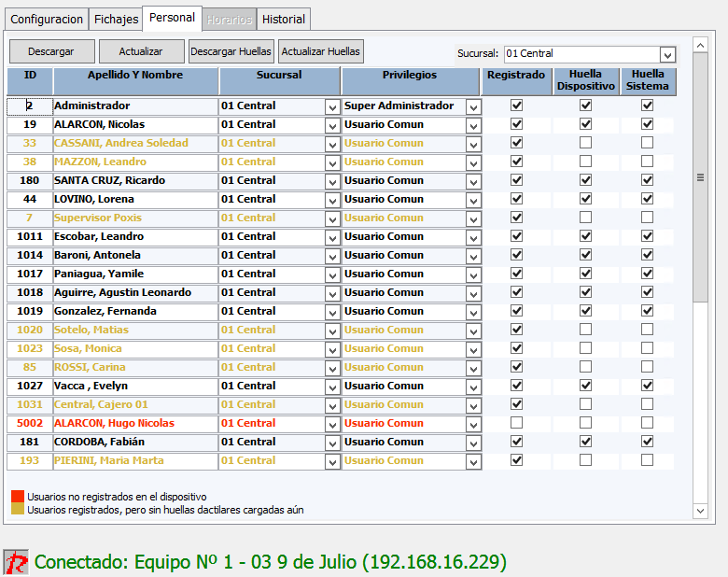Click the red legend color square
This screenshot has height=577, width=728.
pyautogui.click(x=18, y=497)
